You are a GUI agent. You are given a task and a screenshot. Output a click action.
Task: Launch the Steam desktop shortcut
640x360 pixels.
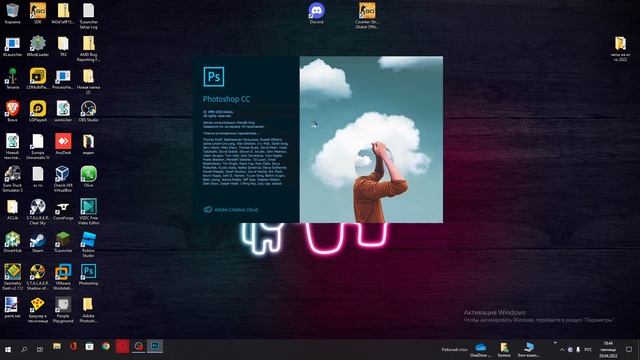click(x=38, y=242)
